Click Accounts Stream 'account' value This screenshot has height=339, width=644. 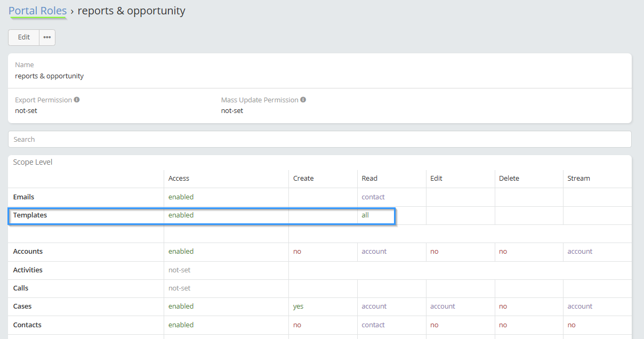(580, 252)
